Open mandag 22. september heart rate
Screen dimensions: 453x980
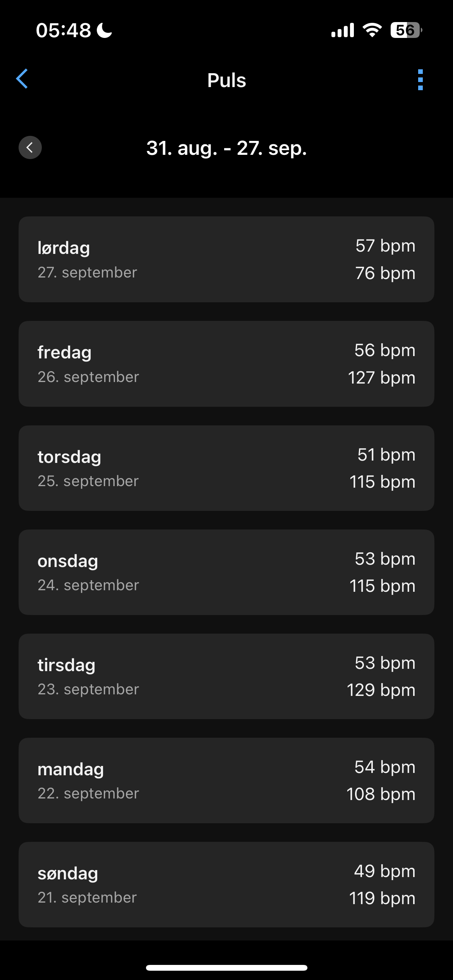tap(226, 780)
